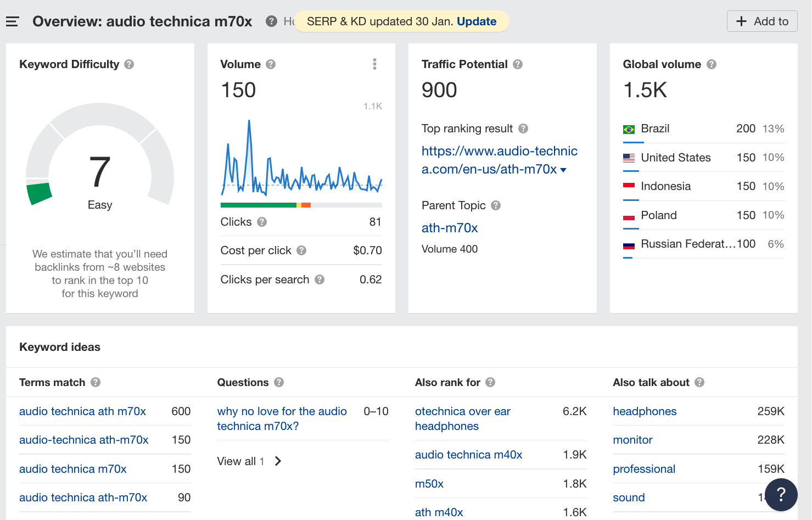Open keyword audio-technica ath-m70x with 150 volume
The image size is (812, 520).
(x=84, y=440)
